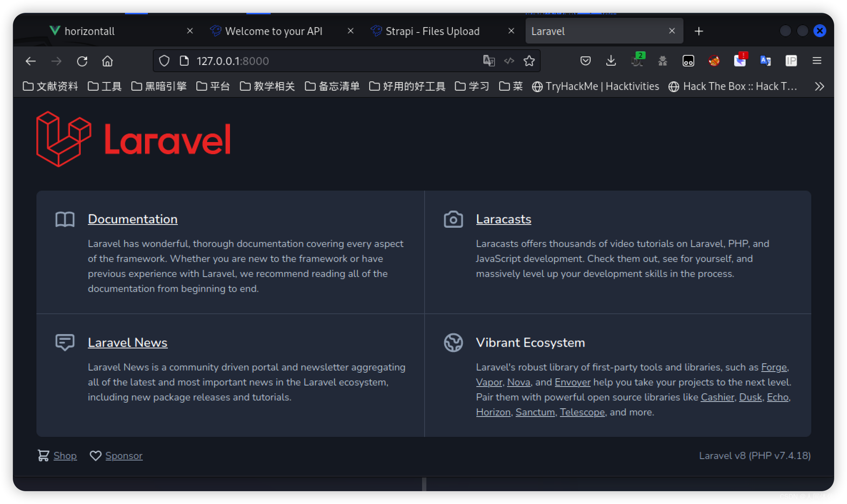
Task: Open TryHackMe Hacktivities bookmark
Action: 595,86
